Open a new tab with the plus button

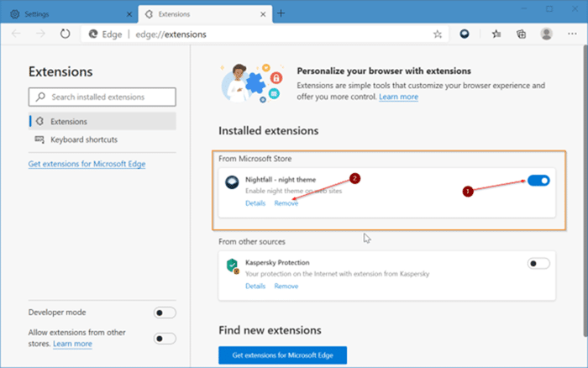pos(281,13)
